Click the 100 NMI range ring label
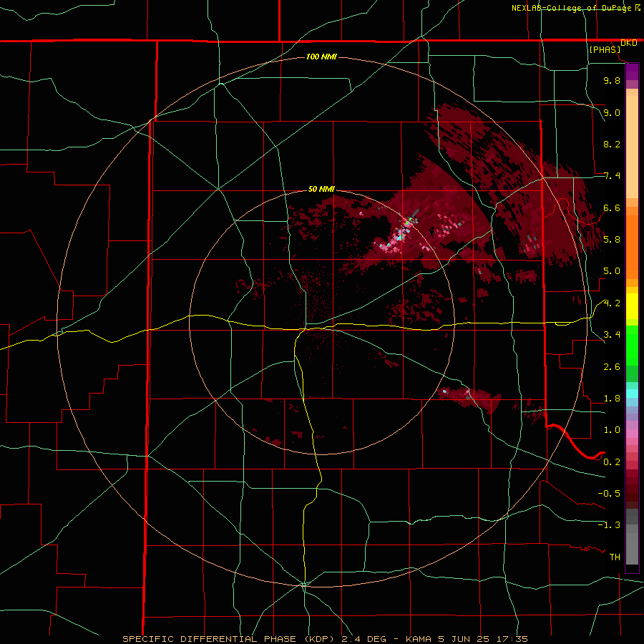 coord(321,57)
